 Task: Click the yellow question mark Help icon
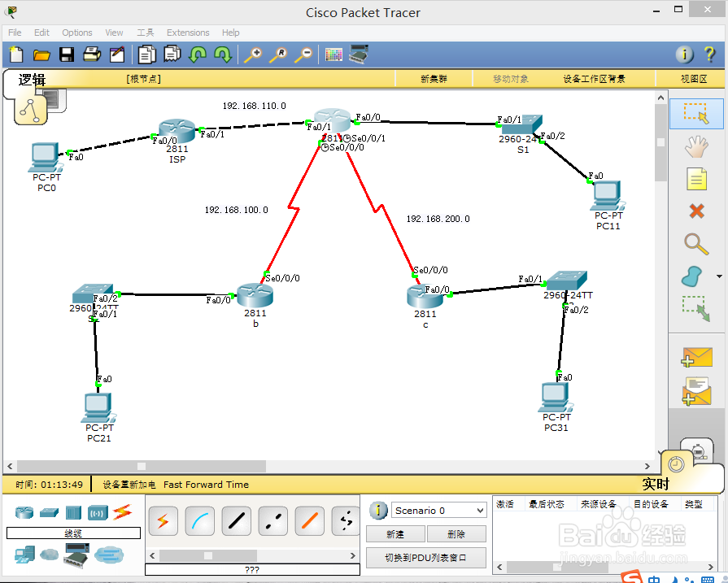click(709, 54)
